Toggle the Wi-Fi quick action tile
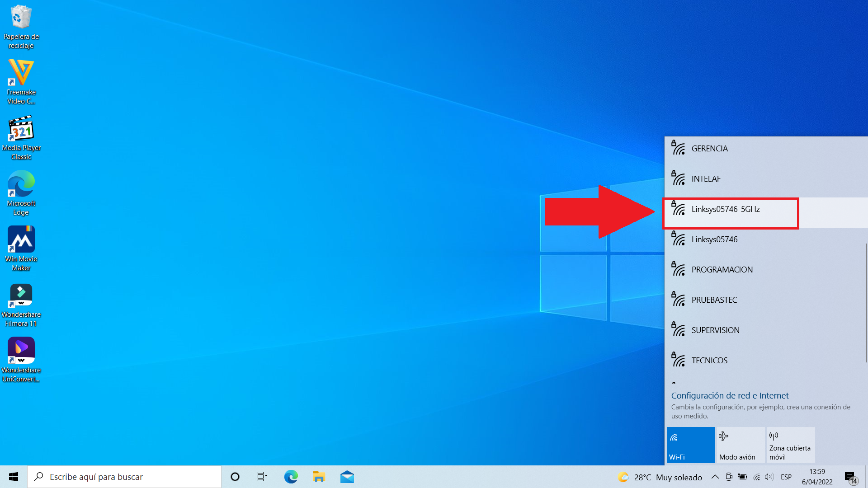Screen dimensions: 868x488 pyautogui.click(x=690, y=445)
